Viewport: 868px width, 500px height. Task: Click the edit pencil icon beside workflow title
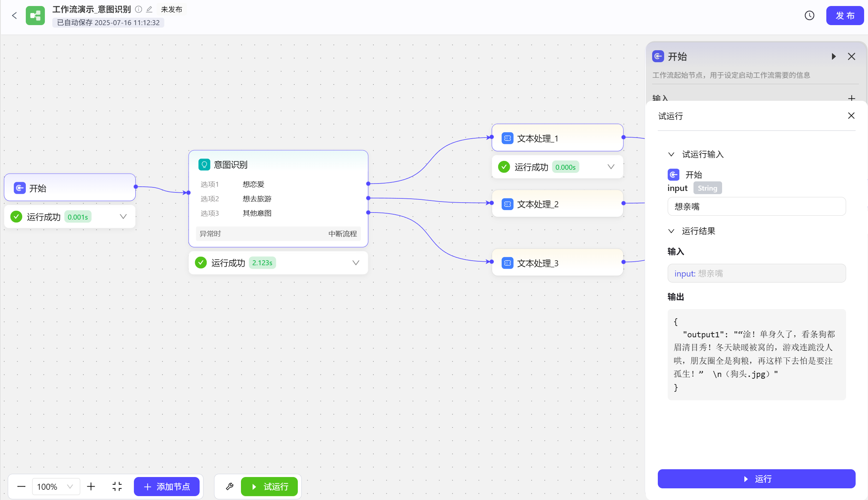click(149, 10)
